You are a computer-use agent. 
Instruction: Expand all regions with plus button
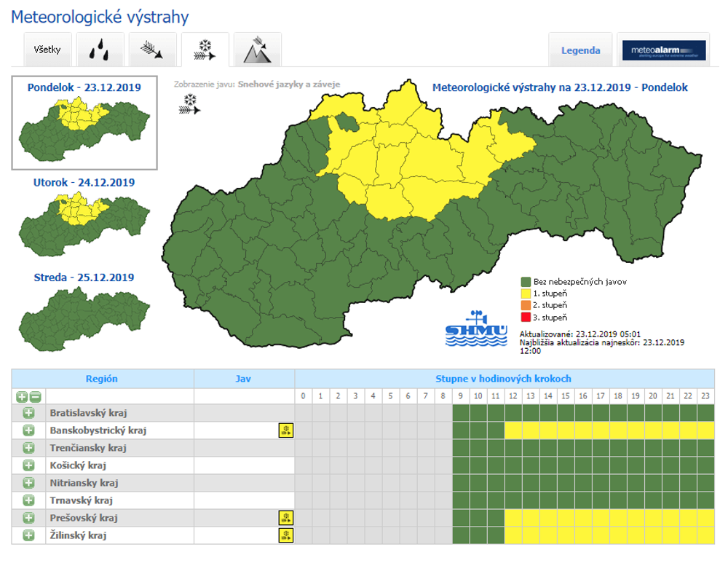click(22, 397)
